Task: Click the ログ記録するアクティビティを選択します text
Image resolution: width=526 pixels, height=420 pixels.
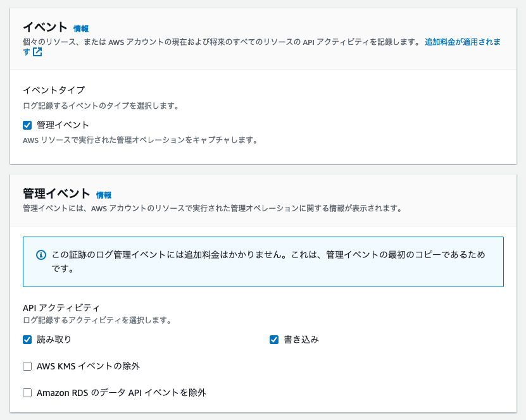Action: point(97,321)
